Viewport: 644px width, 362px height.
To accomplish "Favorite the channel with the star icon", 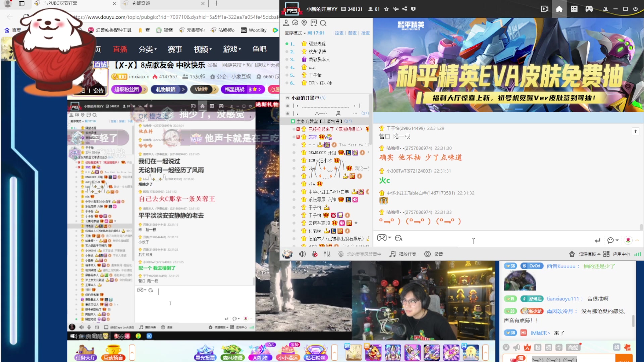I will (x=386, y=9).
